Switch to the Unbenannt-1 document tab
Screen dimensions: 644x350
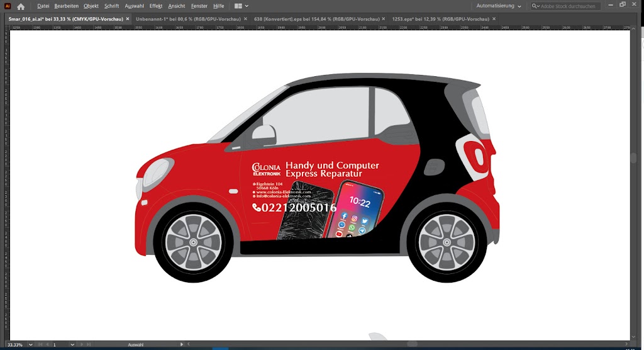(188, 19)
